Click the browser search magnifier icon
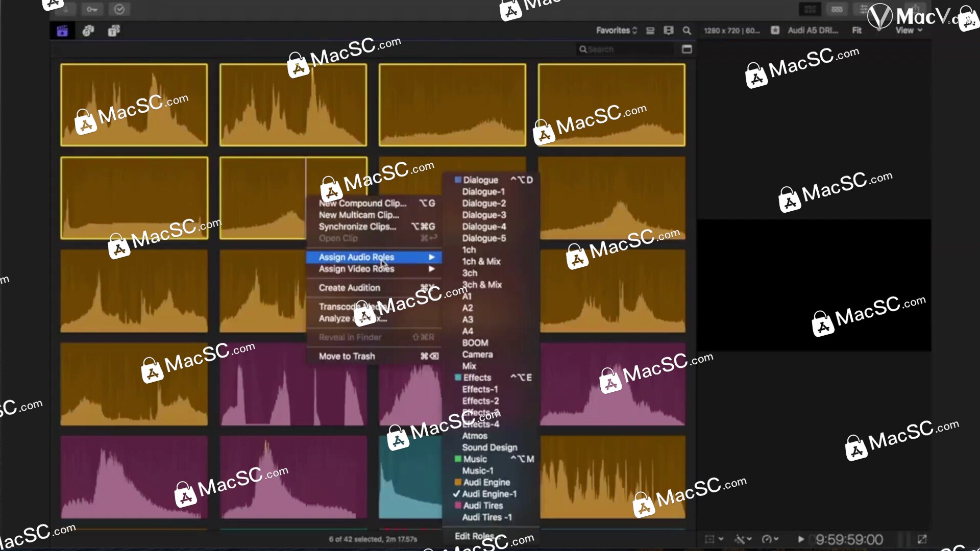980x551 pixels. point(687,31)
